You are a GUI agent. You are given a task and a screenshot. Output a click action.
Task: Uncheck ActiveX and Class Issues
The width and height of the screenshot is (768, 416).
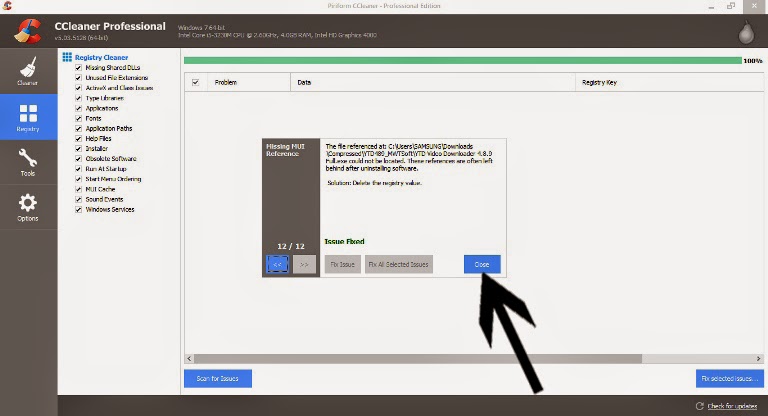[x=78, y=88]
